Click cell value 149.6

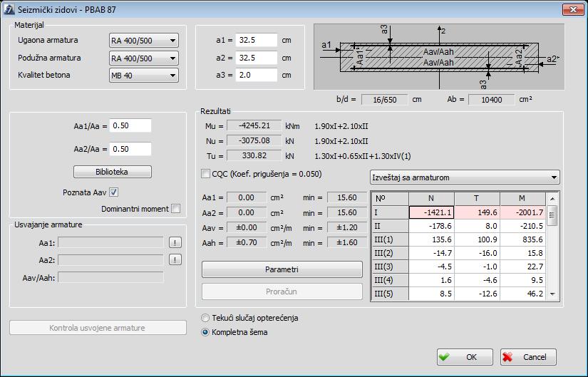click(477, 212)
